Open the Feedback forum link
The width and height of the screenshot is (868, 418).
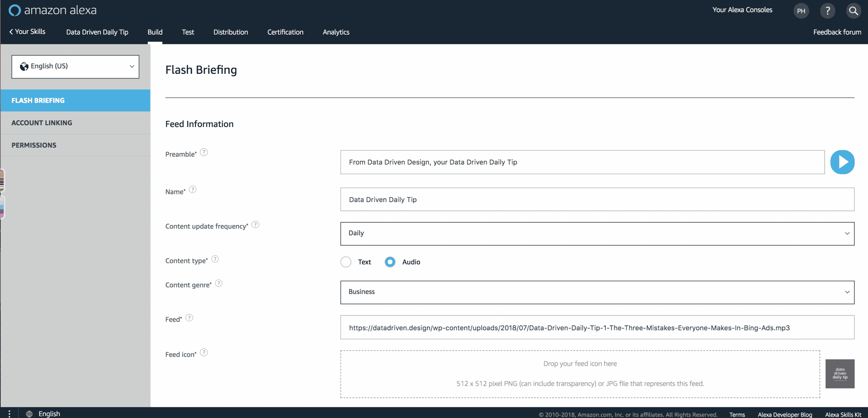coord(837,32)
